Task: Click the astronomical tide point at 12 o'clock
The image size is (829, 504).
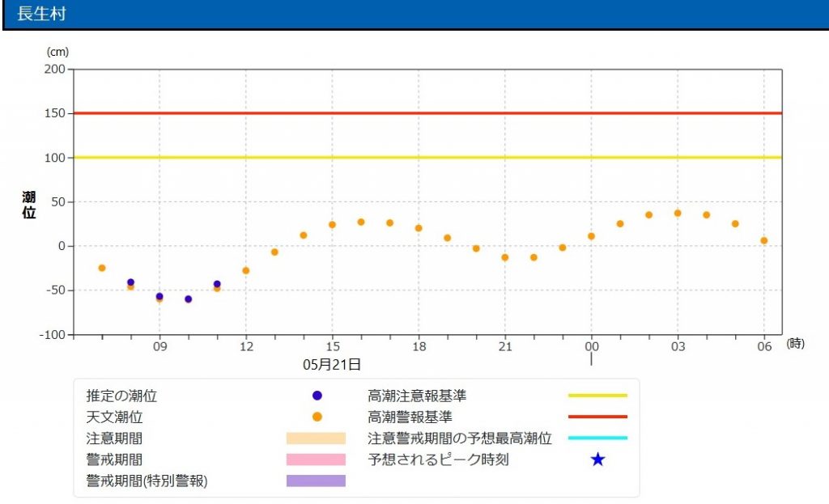Action: (246, 270)
